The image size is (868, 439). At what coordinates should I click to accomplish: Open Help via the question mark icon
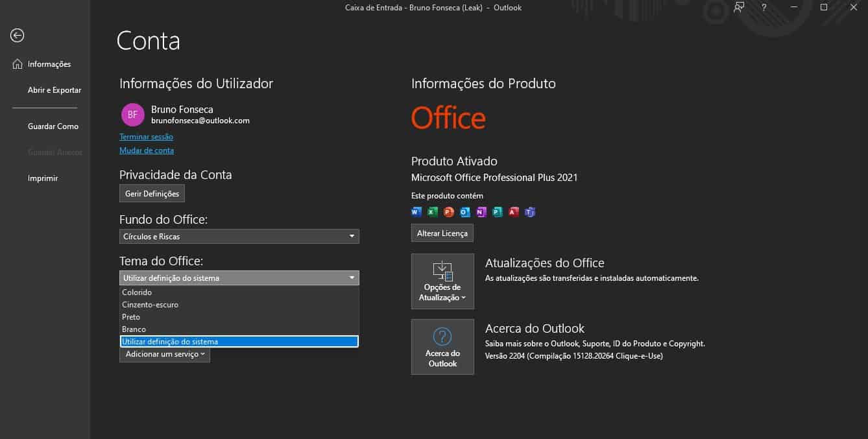[764, 7]
